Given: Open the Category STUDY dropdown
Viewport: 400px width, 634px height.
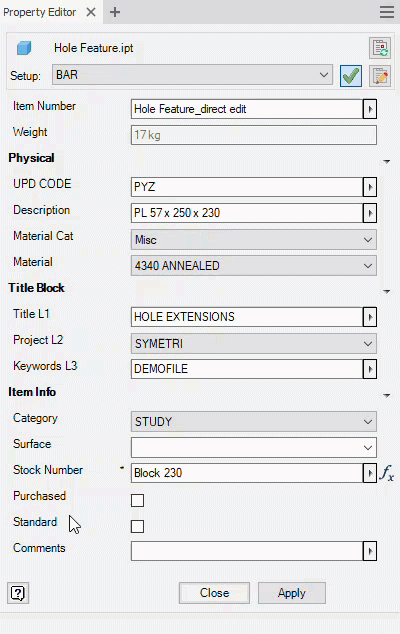Looking at the screenshot, I should click(x=254, y=422).
